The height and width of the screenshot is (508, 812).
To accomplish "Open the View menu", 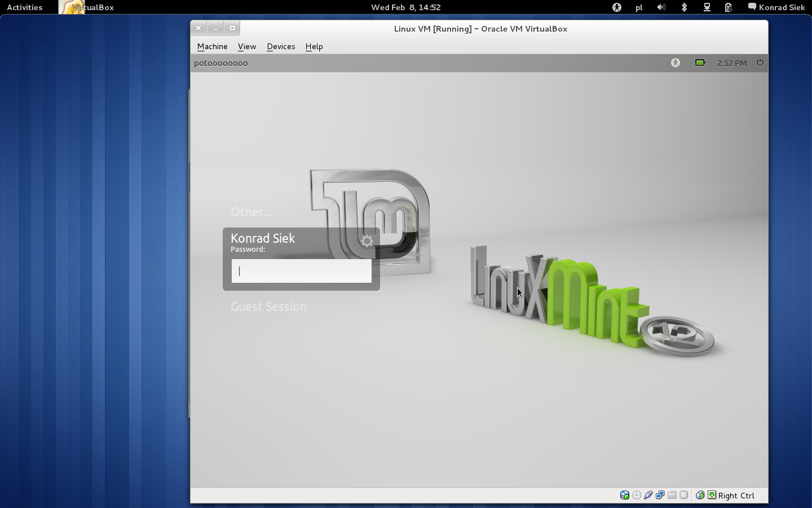I will click(247, 46).
